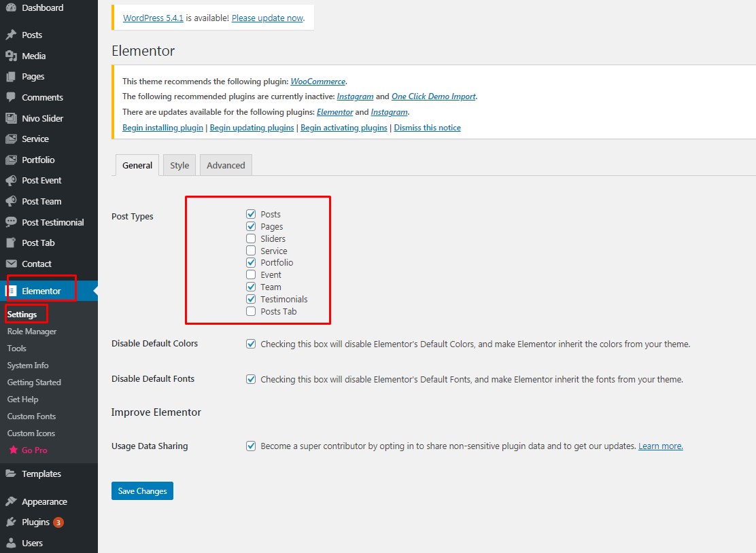Toggle the Disable Default Colors checkbox
This screenshot has height=553, width=756.
pyautogui.click(x=251, y=344)
